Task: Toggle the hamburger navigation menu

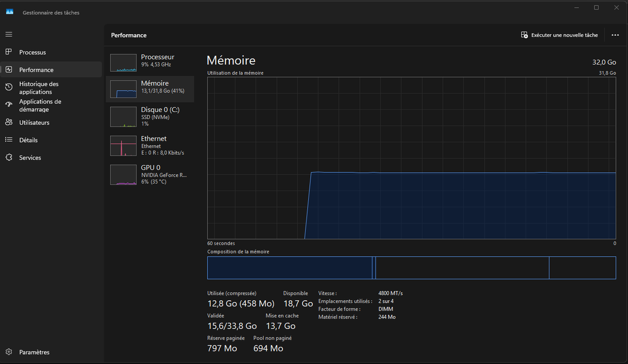Action: (x=8, y=34)
